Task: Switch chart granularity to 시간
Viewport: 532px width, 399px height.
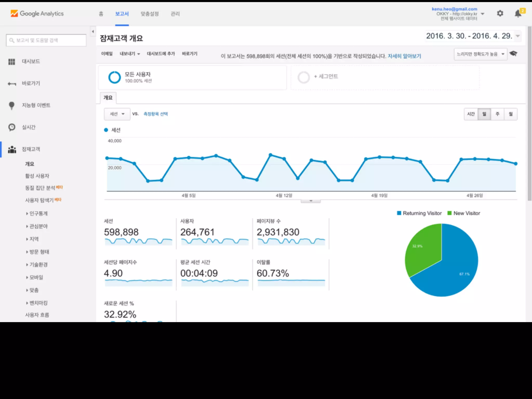Action: coord(471,114)
